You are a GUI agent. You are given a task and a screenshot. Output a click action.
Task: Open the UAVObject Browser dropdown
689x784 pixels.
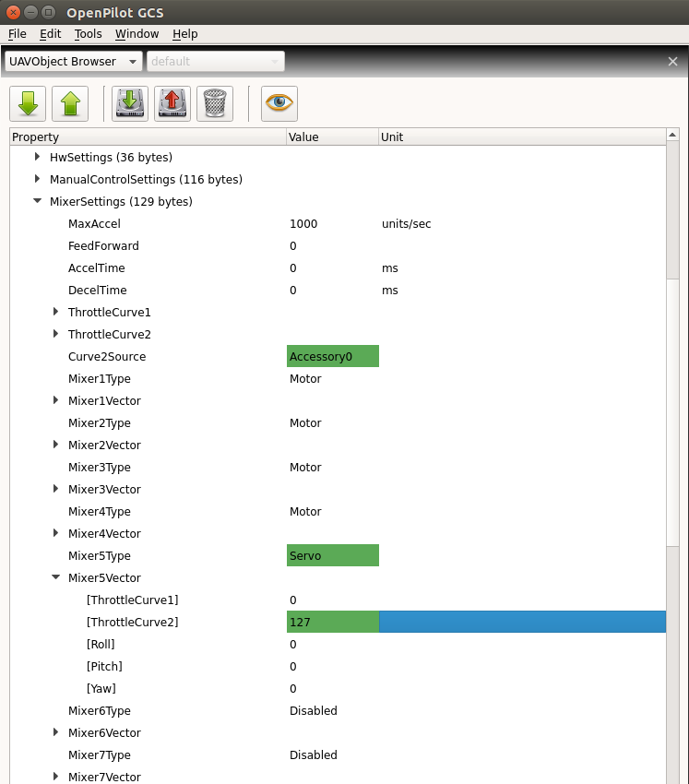point(74,62)
